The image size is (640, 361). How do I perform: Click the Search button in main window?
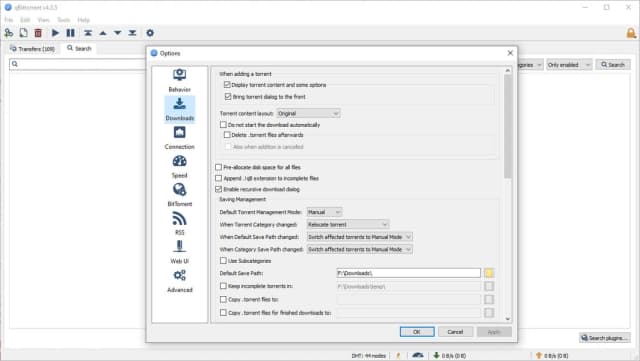click(613, 65)
